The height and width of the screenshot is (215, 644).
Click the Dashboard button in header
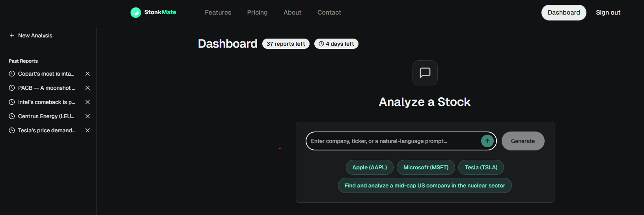tap(564, 13)
